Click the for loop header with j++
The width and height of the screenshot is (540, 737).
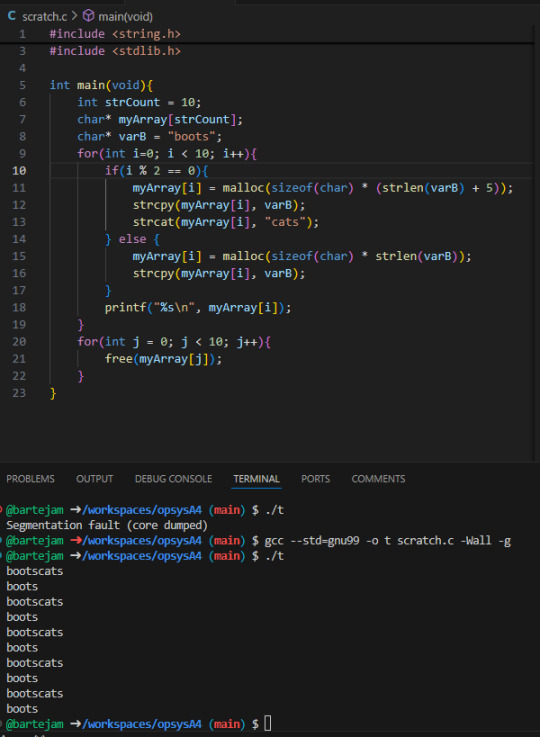click(x=174, y=342)
